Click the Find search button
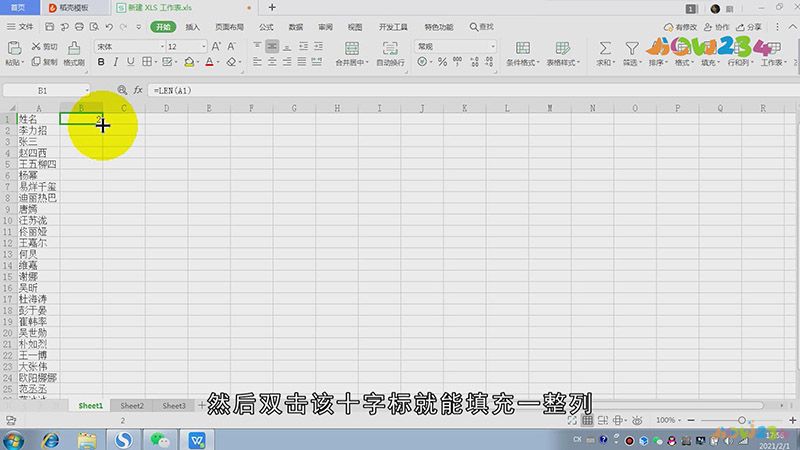Screen dimensions: 800x450 click(482, 27)
